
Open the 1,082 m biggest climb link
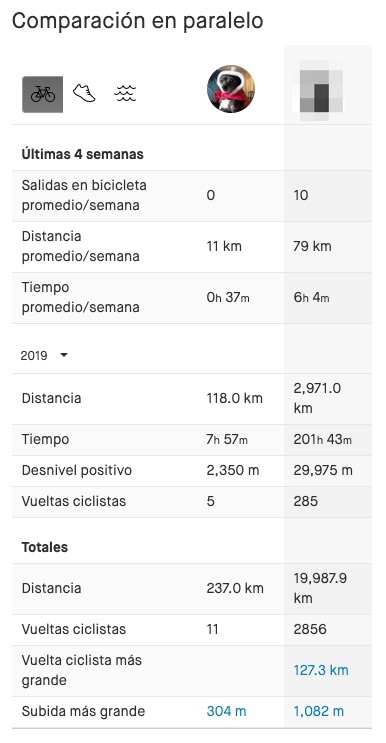(x=318, y=711)
